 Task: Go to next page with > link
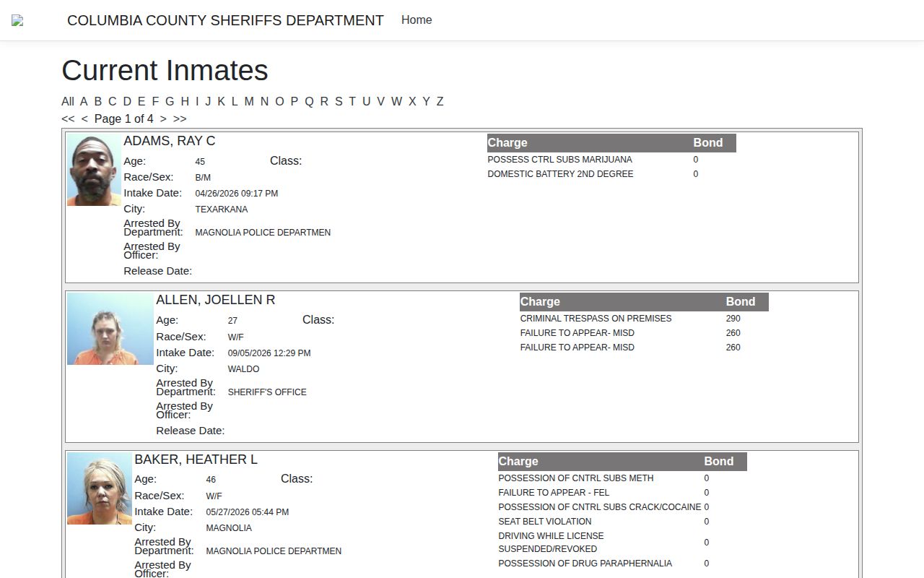pyautogui.click(x=163, y=118)
